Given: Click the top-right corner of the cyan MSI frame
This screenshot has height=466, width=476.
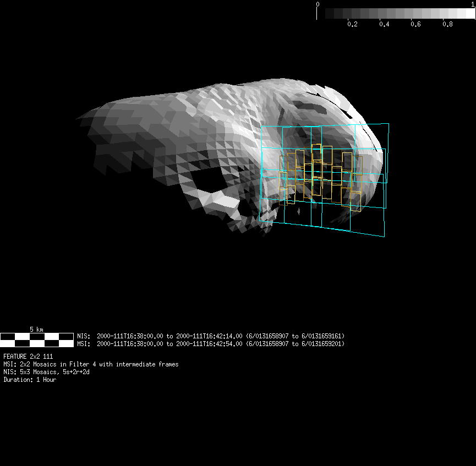Looking at the screenshot, I should 389,124.
